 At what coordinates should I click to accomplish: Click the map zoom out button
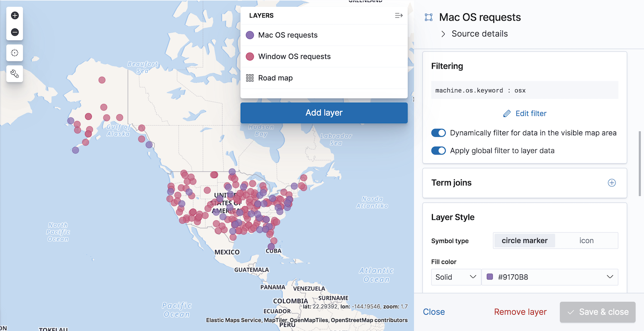pos(15,32)
